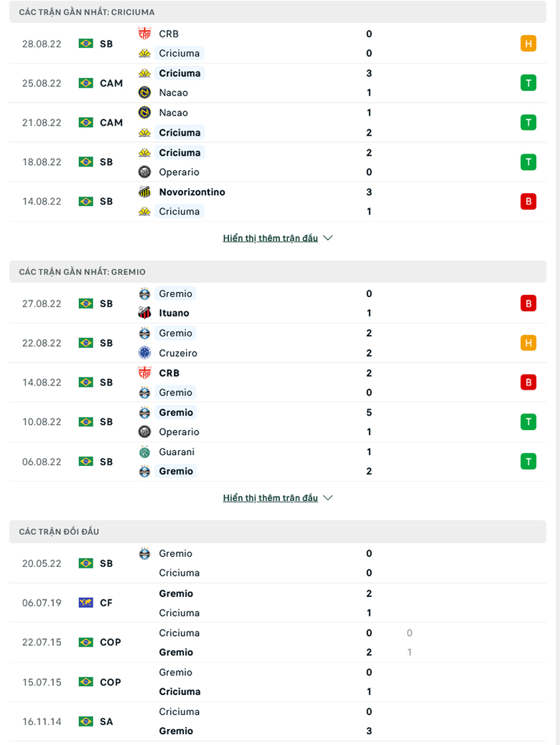Viewport: 560px width, 745px height.
Task: Click the grayed penalty score next to Criciuma-Gremio
Action: (409, 642)
